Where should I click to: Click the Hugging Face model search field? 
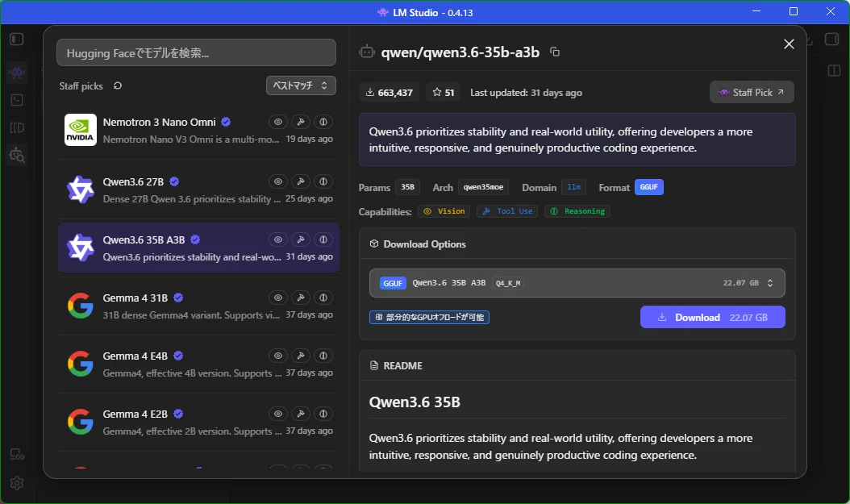click(x=196, y=52)
